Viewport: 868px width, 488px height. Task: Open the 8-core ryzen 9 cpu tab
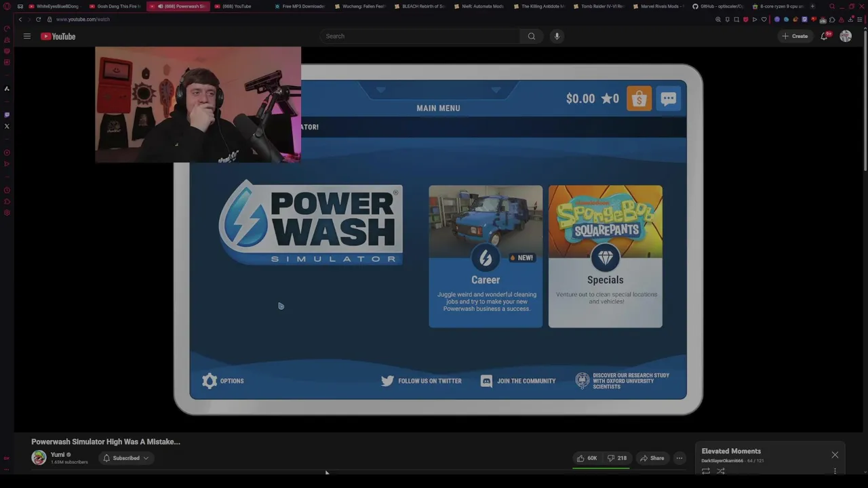coord(778,6)
